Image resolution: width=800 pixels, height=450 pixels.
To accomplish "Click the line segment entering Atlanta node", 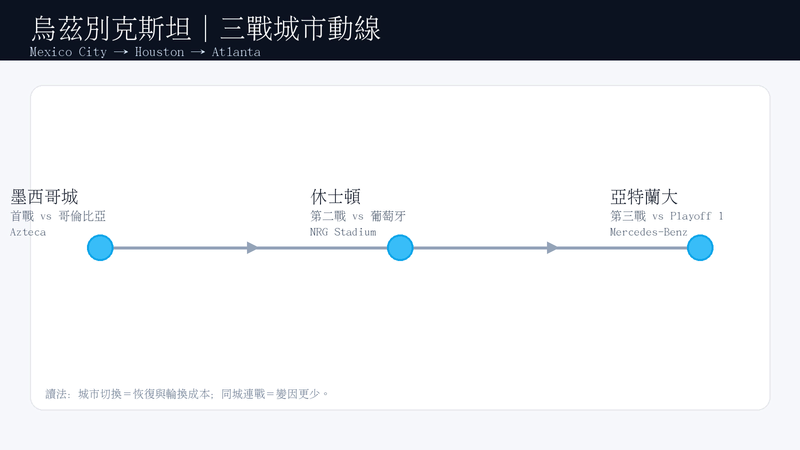I will pyautogui.click(x=622, y=248).
